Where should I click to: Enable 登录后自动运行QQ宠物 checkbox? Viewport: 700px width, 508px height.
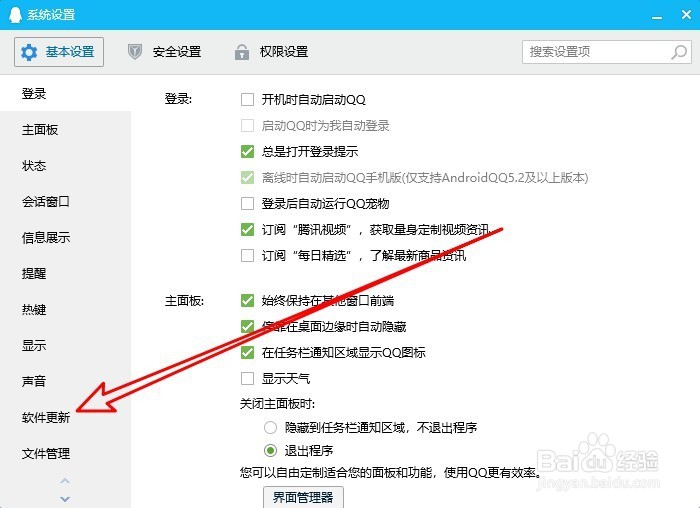[x=247, y=204]
